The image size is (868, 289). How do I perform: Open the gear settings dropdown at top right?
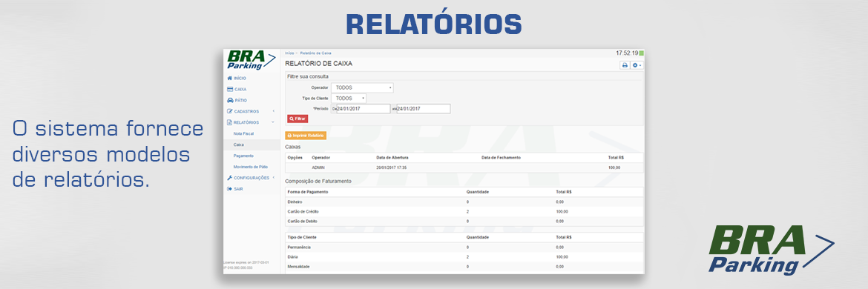pyautogui.click(x=637, y=65)
